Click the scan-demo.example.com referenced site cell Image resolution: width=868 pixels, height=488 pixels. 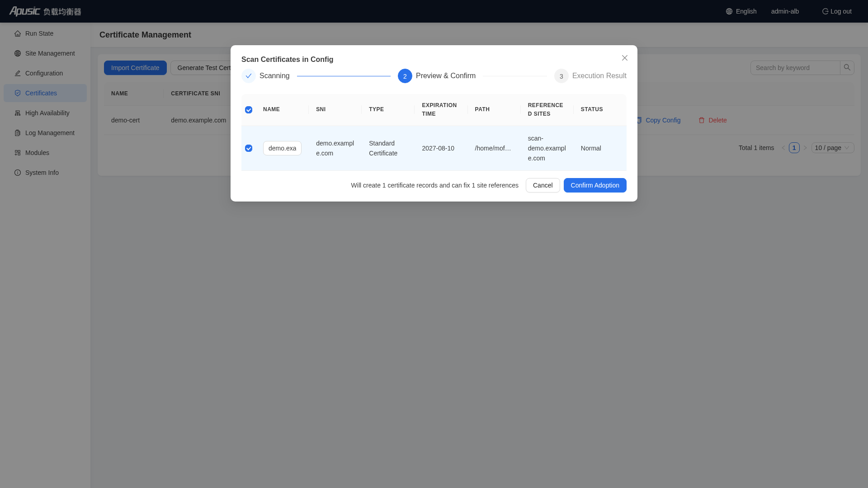pyautogui.click(x=547, y=148)
